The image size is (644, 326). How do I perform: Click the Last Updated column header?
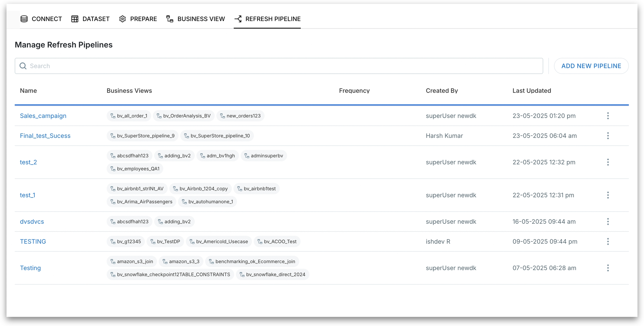531,91
